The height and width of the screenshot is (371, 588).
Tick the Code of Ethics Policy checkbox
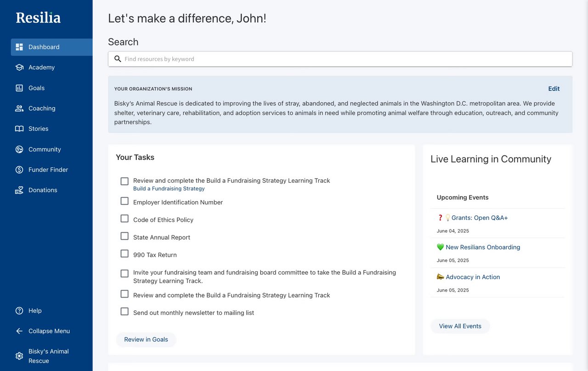click(124, 219)
